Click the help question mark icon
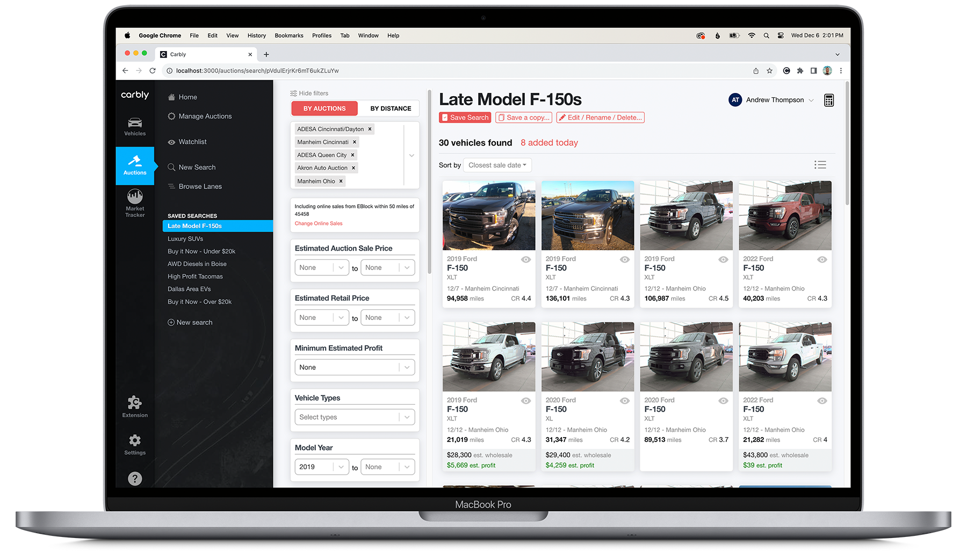 (x=134, y=478)
